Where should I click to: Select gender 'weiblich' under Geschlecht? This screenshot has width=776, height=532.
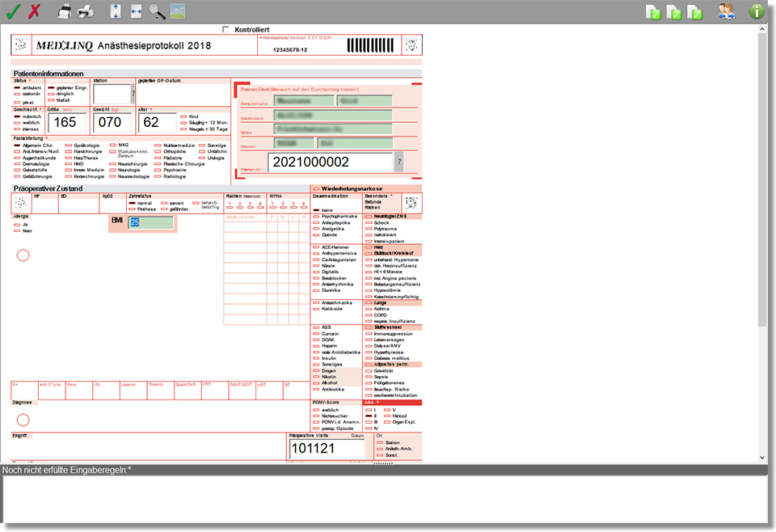pos(17,123)
